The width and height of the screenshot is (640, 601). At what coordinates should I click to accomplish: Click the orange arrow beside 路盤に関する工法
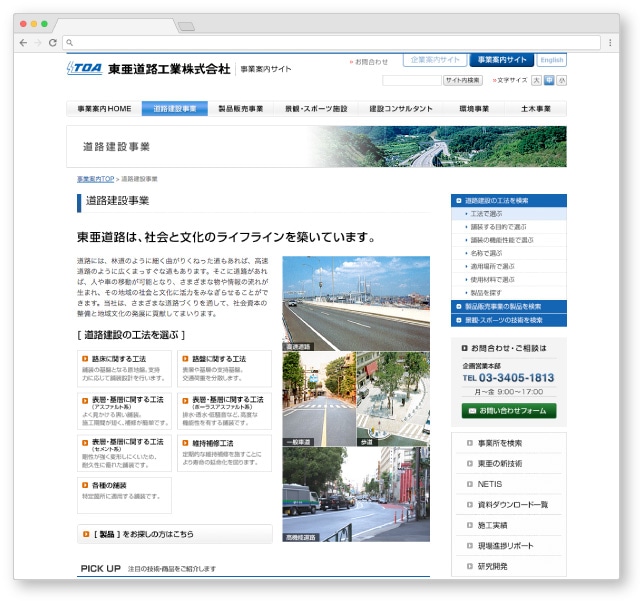185,359
